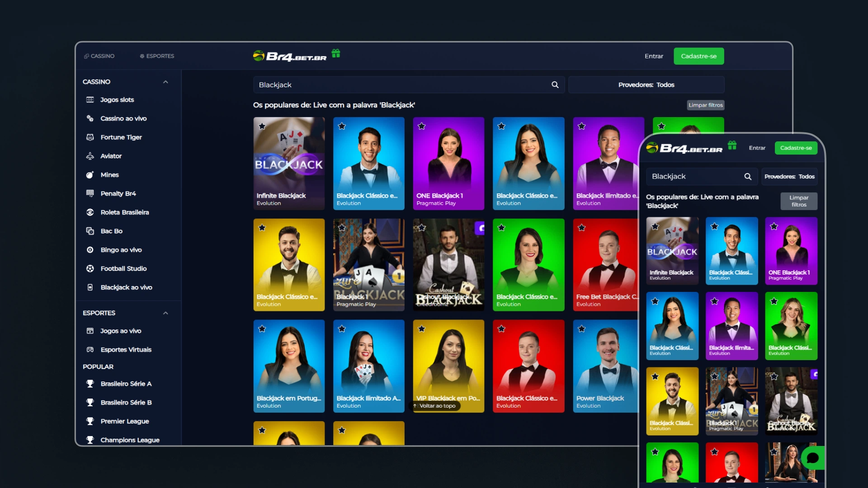Open the Provedores: Todos dropdown on desktop

point(646,85)
